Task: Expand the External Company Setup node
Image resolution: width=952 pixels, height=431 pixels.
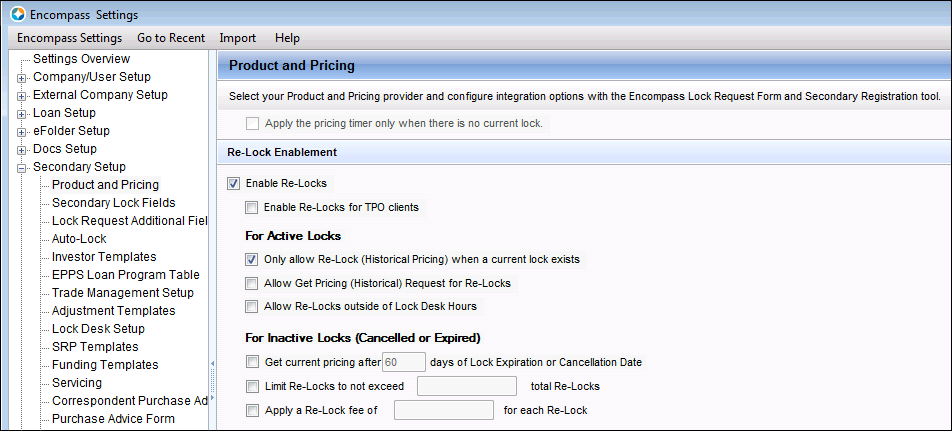Action: point(21,96)
